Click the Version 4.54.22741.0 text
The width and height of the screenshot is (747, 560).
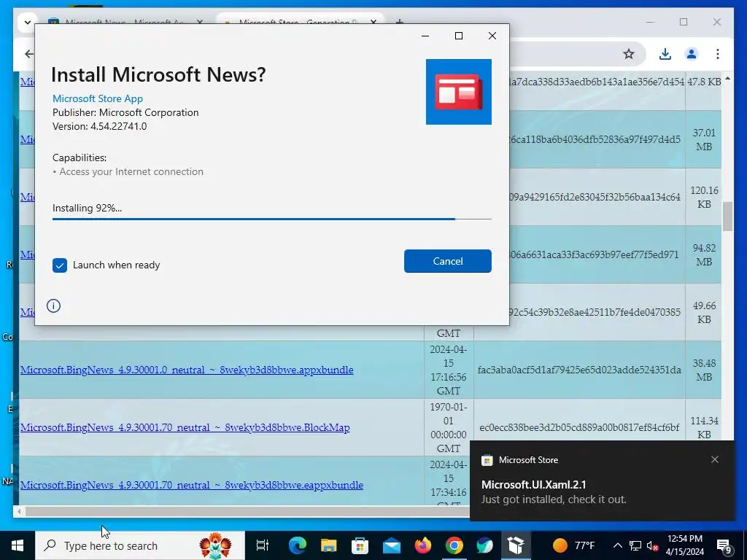(x=99, y=126)
